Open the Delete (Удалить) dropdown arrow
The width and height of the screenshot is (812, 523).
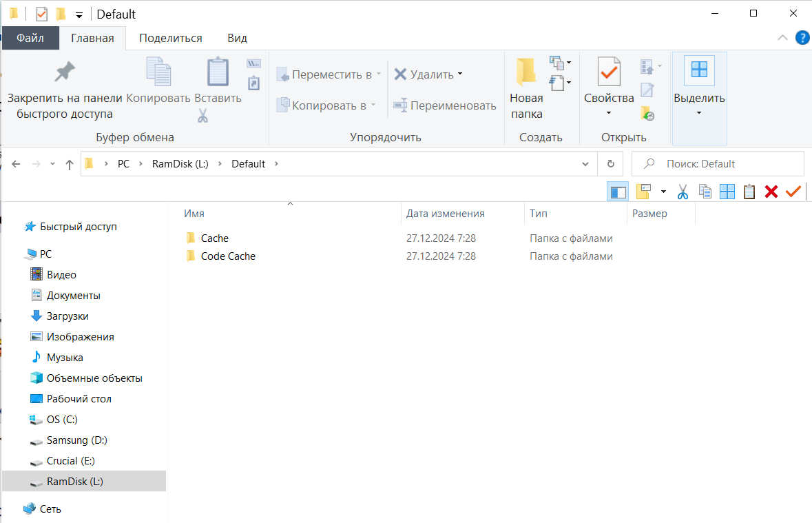coord(460,74)
